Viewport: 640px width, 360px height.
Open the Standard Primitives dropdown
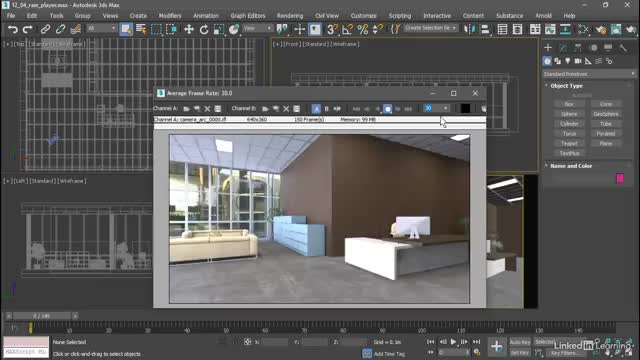click(x=589, y=74)
